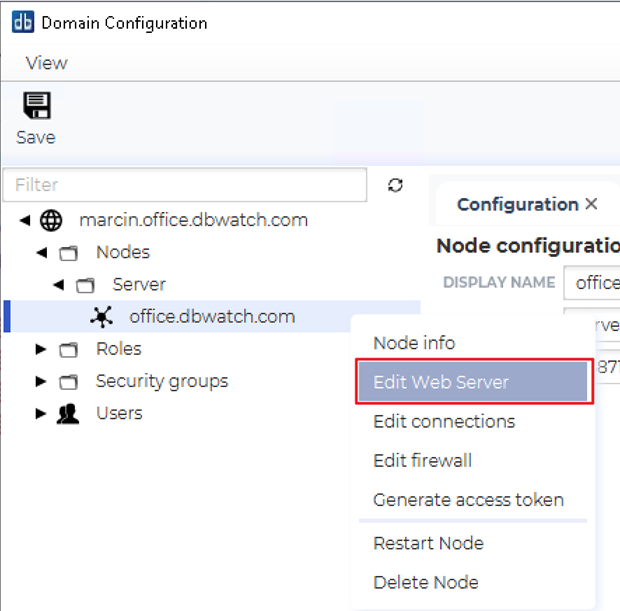Screen dimensions: 620x611
Task: Collapse the Nodes tree branch
Action: (41, 253)
